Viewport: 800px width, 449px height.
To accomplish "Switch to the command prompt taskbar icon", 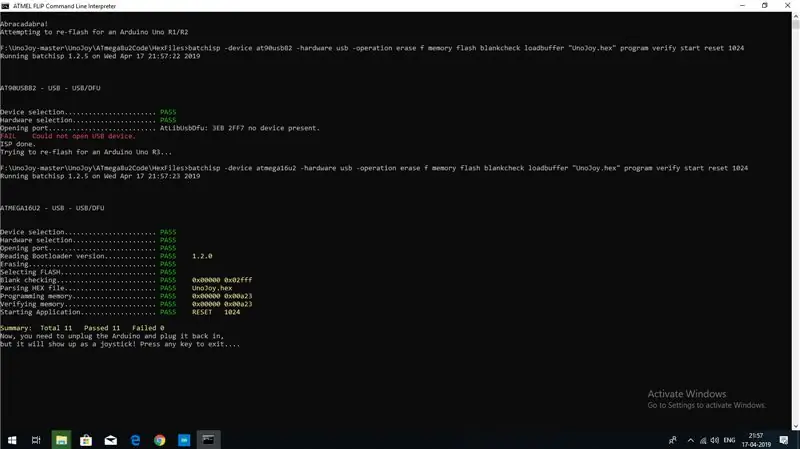I will [208, 440].
